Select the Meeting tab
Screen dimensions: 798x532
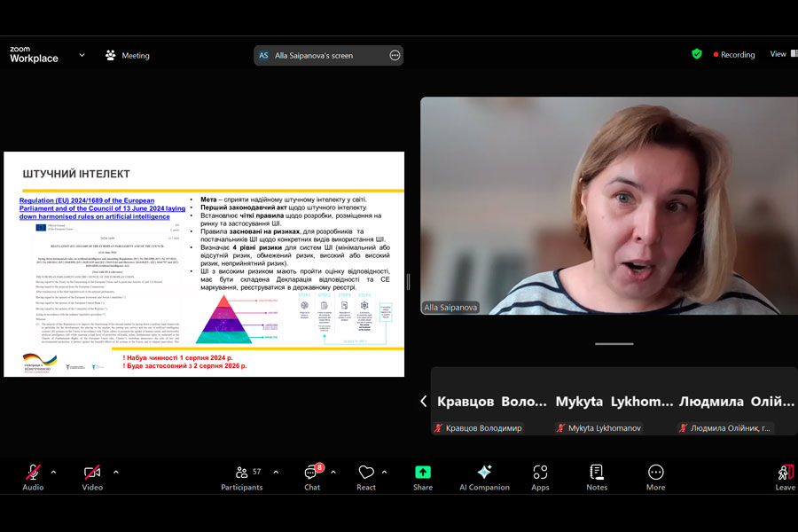tap(127, 55)
